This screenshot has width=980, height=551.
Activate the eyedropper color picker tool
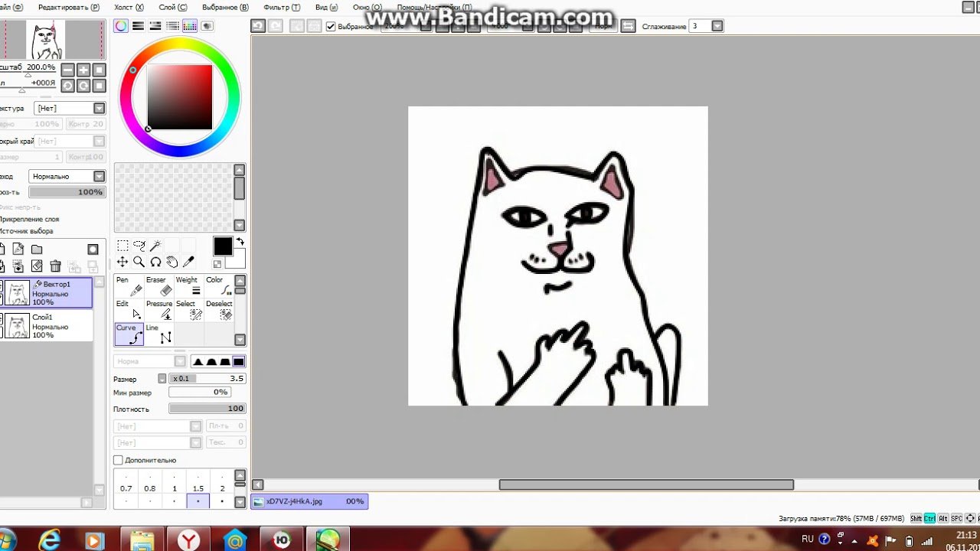tap(188, 262)
